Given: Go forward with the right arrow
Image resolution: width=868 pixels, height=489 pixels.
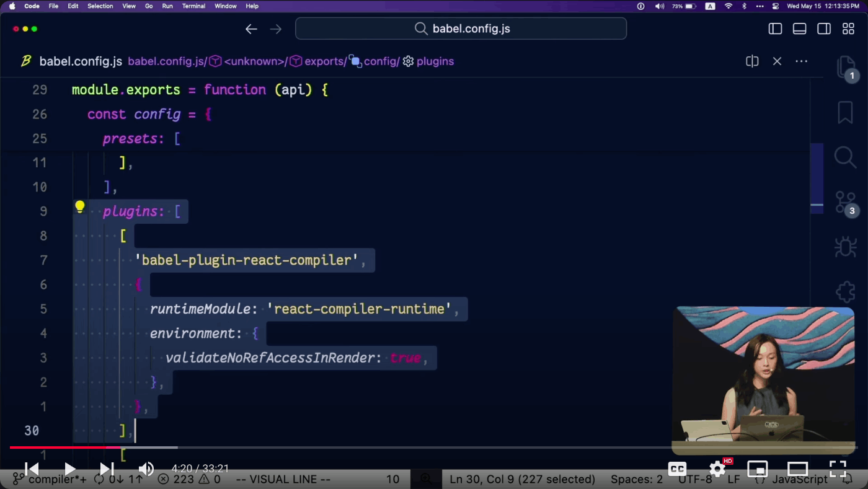Looking at the screenshot, I should (276, 29).
